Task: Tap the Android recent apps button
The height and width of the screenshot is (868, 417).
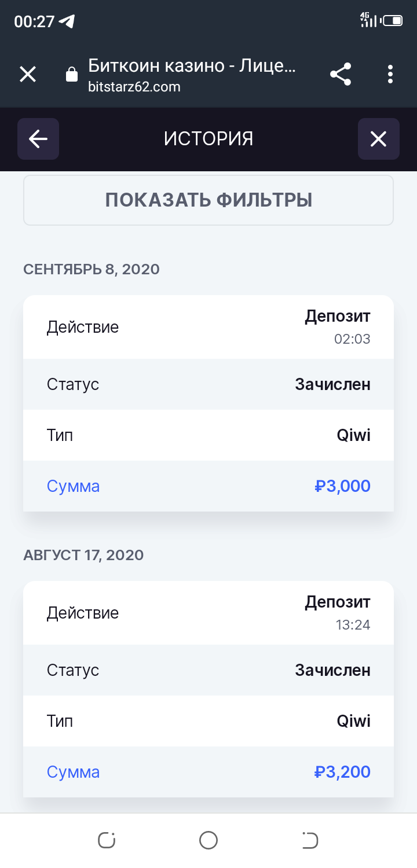Action: 107,840
